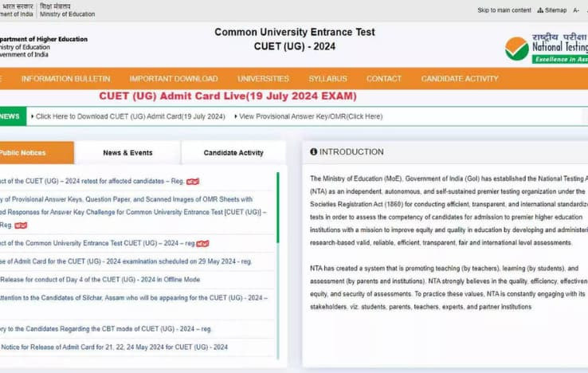This screenshot has width=588, height=373.
Task: Switch to the News & Events tab
Action: [127, 153]
